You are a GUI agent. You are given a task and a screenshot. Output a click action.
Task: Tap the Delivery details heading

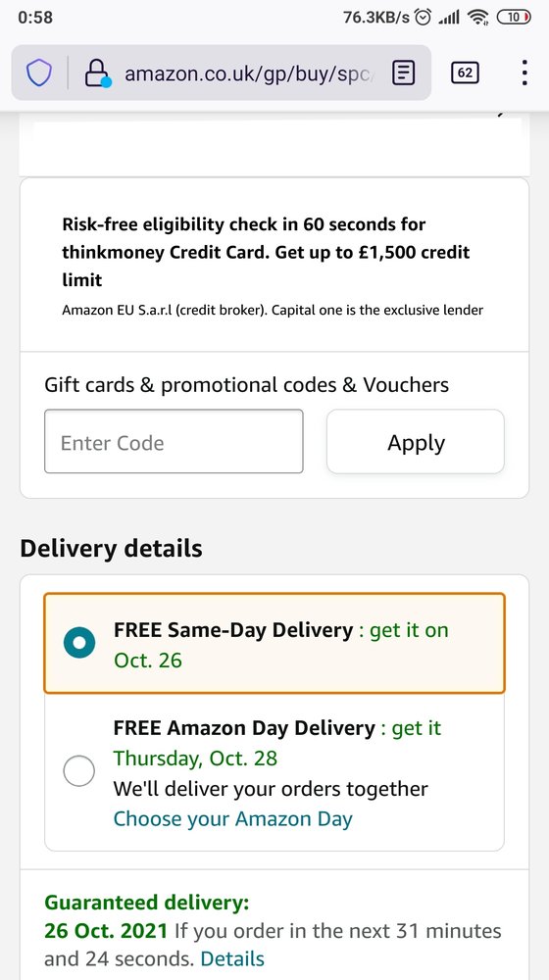112,548
